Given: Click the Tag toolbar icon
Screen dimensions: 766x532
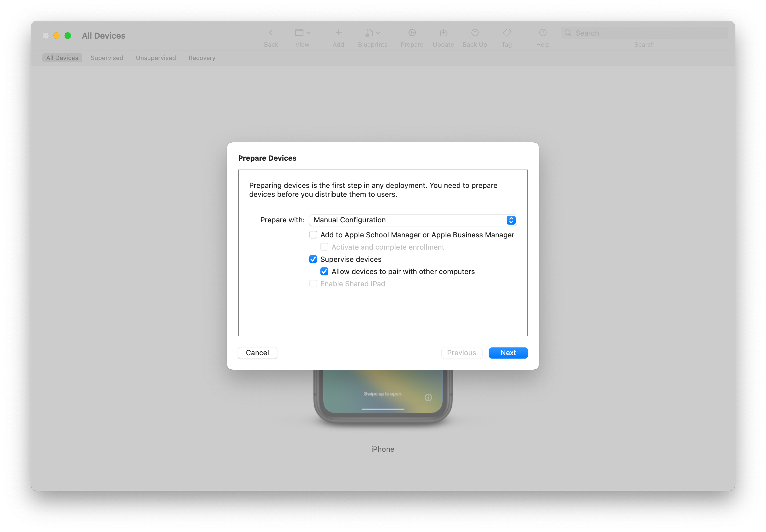Looking at the screenshot, I should tap(506, 33).
